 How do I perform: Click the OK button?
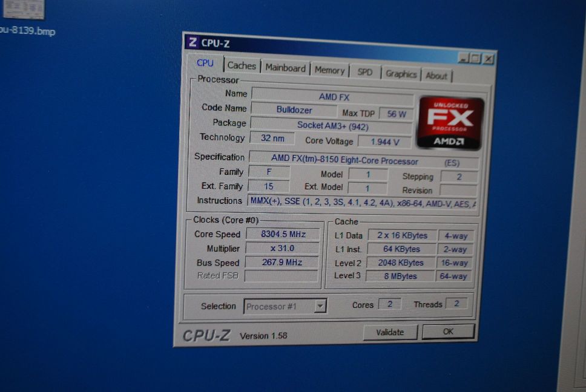pos(448,332)
